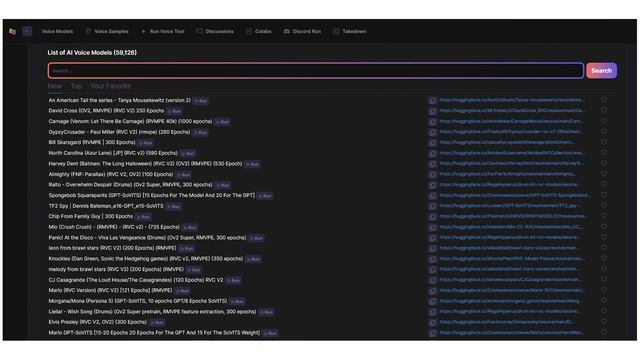Copy the Knuckles (Dan Green) model link

point(433,259)
